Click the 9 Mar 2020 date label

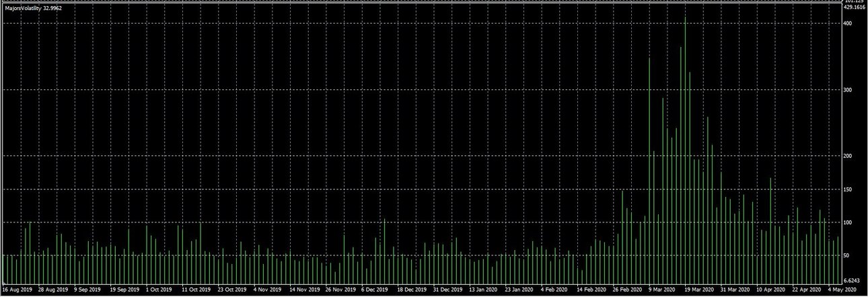663,290
